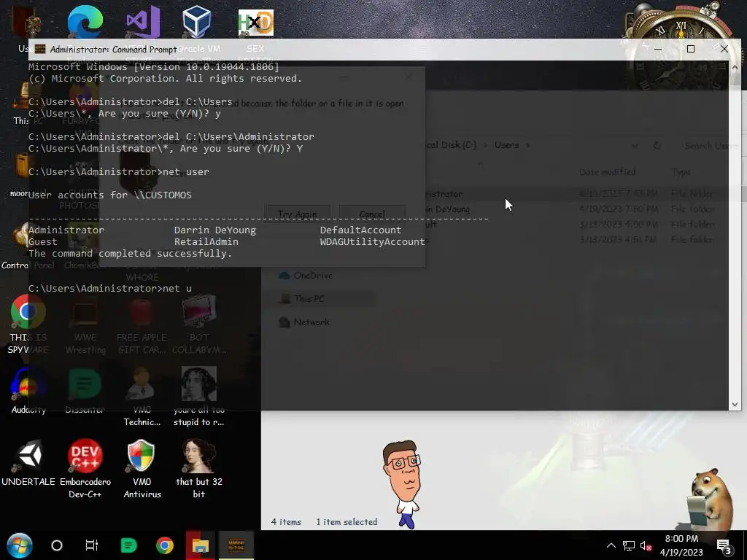Screen dimensions: 747x560
Task: Open Microsoft Edge desktop shortcut
Action: tap(85, 22)
